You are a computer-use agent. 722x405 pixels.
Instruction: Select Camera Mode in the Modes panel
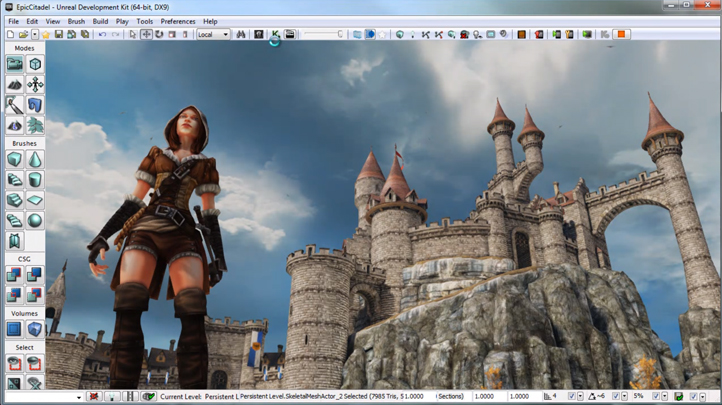click(x=15, y=64)
